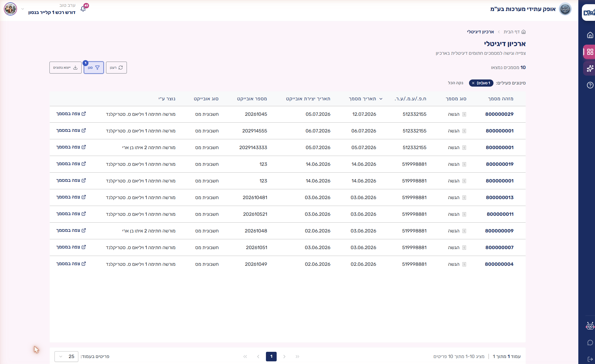Screen dimensions: 595x364
Task: View document for asmachta 2029143333 row
Action: [71, 147]
